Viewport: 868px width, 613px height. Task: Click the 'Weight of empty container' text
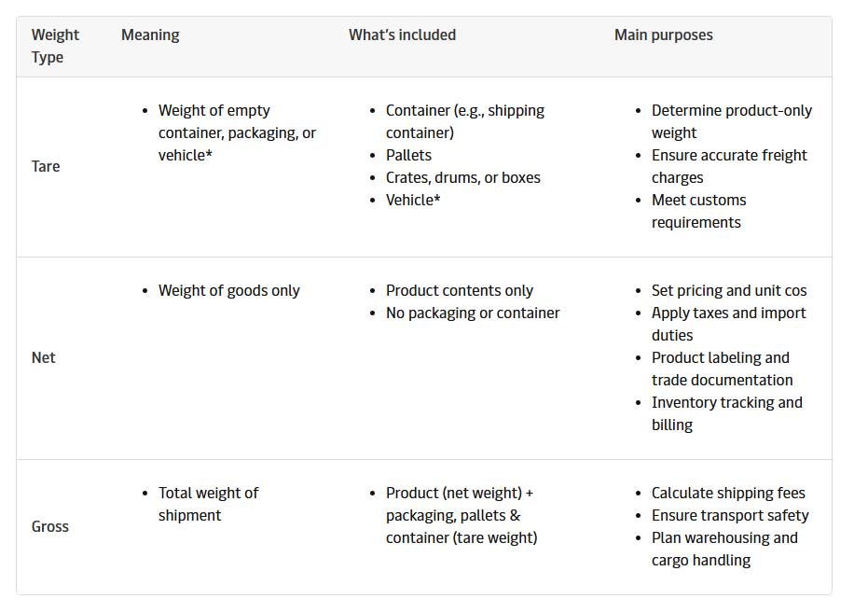pos(214,110)
